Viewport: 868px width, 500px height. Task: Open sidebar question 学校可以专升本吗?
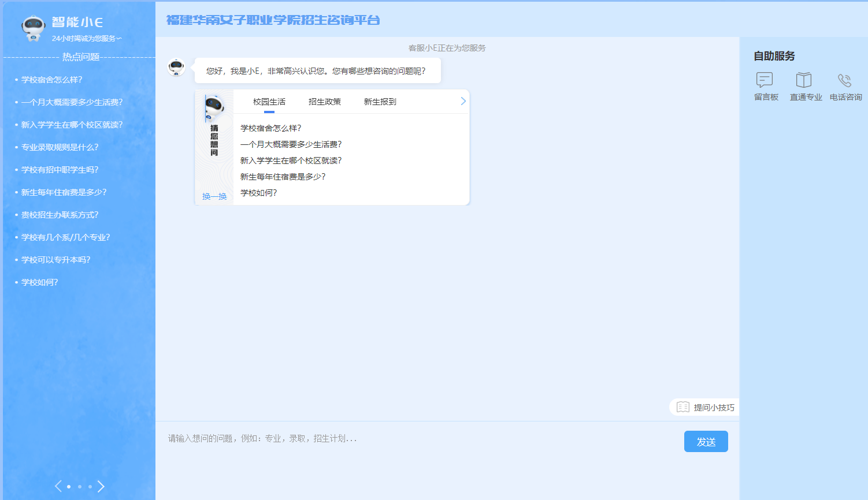coord(56,260)
